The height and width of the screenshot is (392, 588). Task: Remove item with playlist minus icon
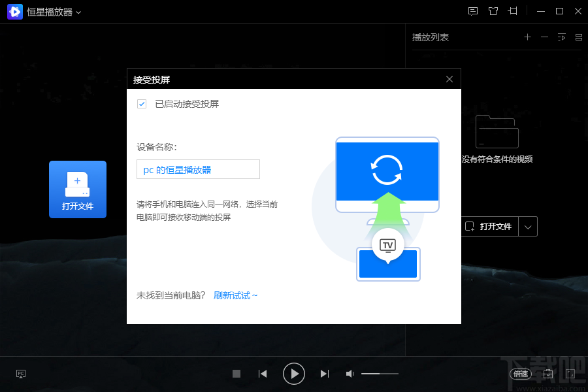(544, 37)
